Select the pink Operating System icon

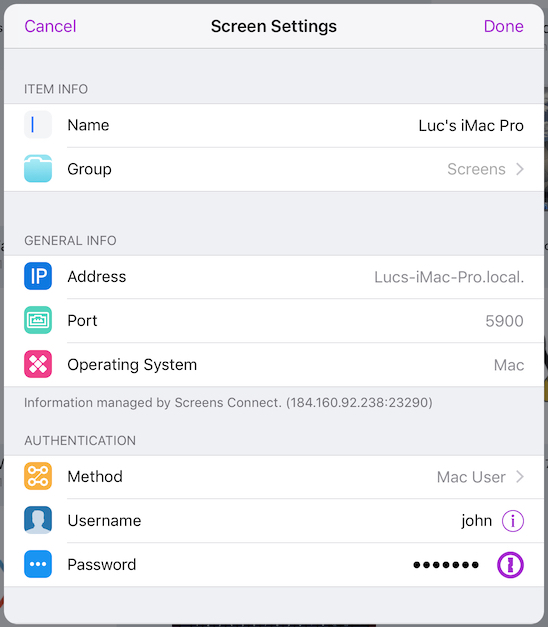pyautogui.click(x=38, y=364)
